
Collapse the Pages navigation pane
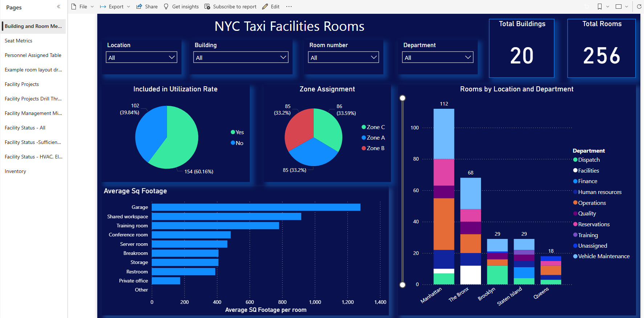(58, 7)
